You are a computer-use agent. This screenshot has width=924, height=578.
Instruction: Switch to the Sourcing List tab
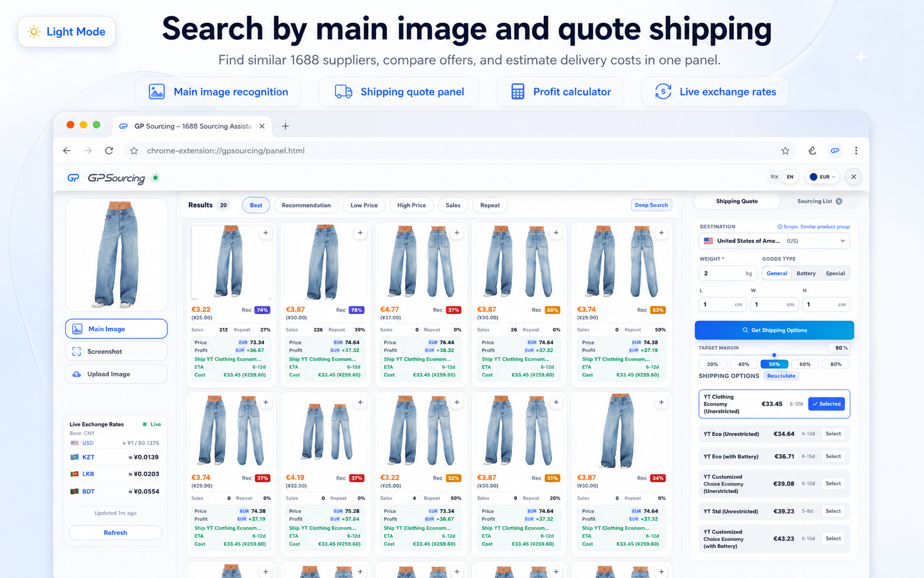tap(819, 201)
